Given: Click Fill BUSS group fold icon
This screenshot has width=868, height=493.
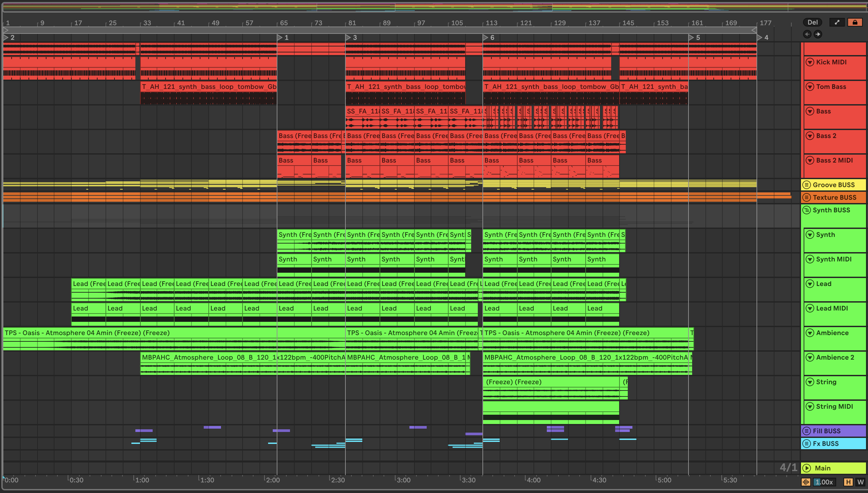Looking at the screenshot, I should (x=806, y=431).
